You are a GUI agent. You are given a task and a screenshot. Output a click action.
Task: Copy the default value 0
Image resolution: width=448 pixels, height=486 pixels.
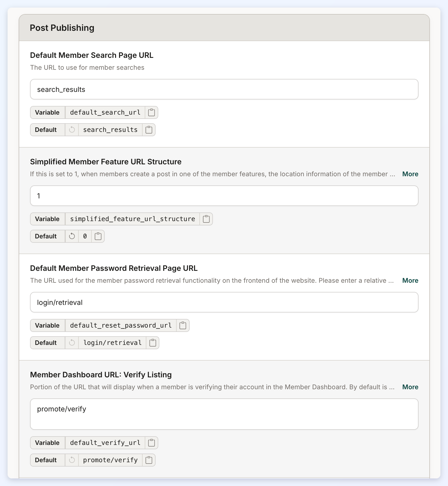98,236
